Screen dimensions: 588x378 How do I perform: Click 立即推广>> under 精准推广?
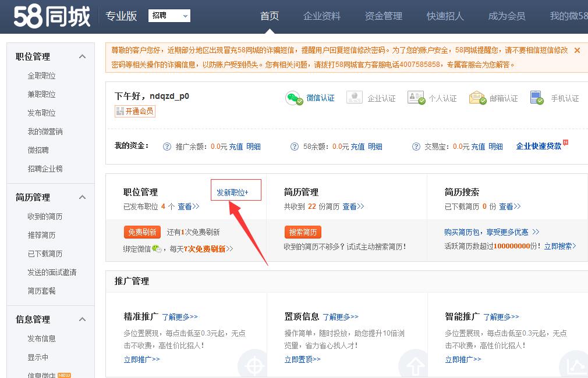(x=141, y=359)
